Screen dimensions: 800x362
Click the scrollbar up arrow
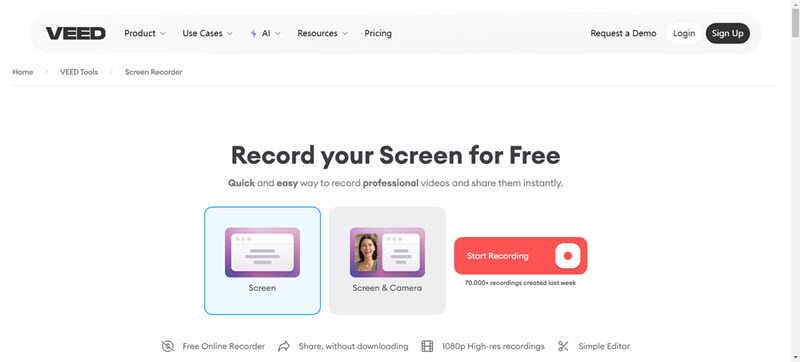[x=795, y=4]
